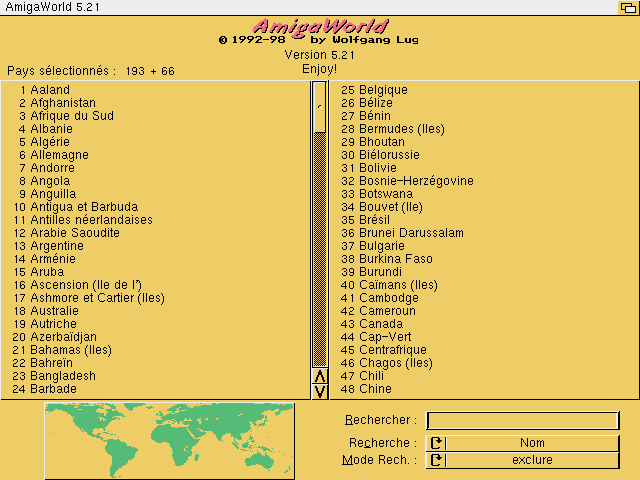Screen dimensions: 640x480
Task: Cycle the Recherche option showing Nom
Action: 522,443
